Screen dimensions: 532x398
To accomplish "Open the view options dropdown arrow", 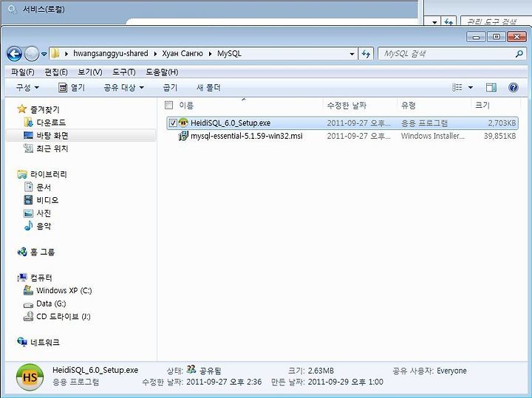I will point(471,87).
